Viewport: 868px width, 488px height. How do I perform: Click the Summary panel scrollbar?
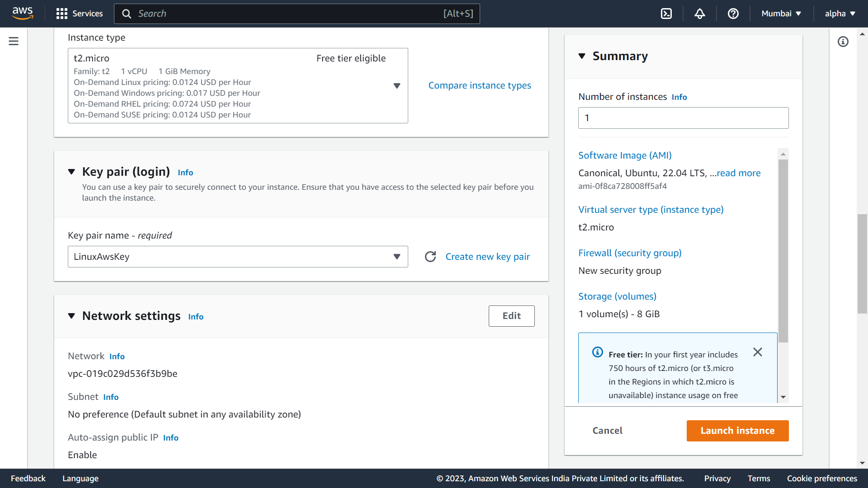(x=783, y=251)
